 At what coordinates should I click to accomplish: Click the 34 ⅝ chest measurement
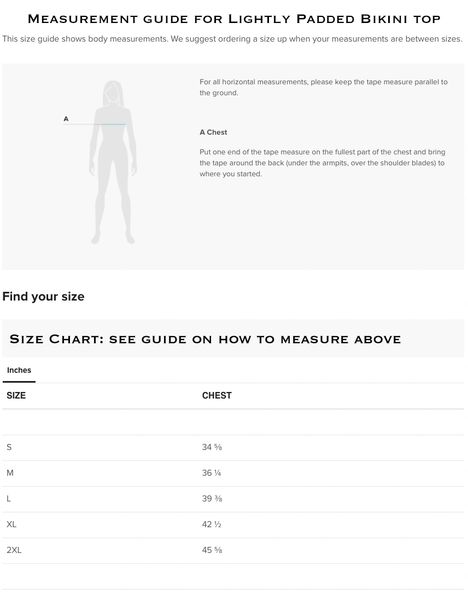[212, 447]
